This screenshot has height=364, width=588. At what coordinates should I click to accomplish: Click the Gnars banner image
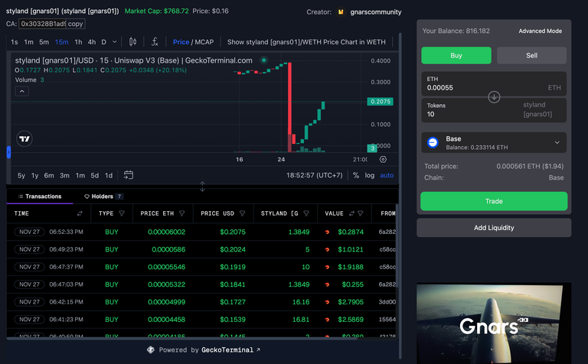494,323
